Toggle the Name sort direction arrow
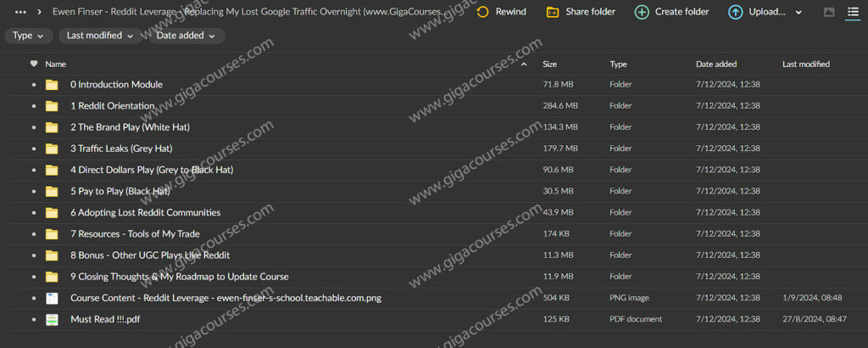 coord(524,65)
